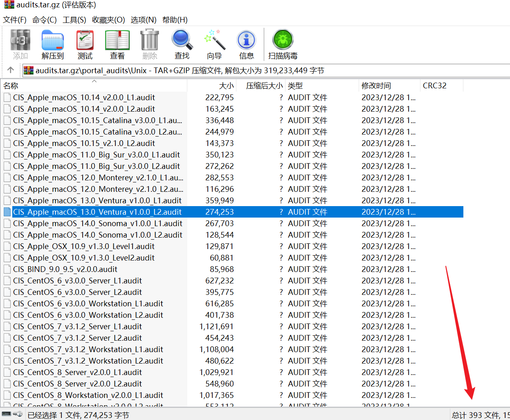Screen dimensions: 510x420
Task: Sort by Modified (修改时间) column header
Action: pos(389,85)
